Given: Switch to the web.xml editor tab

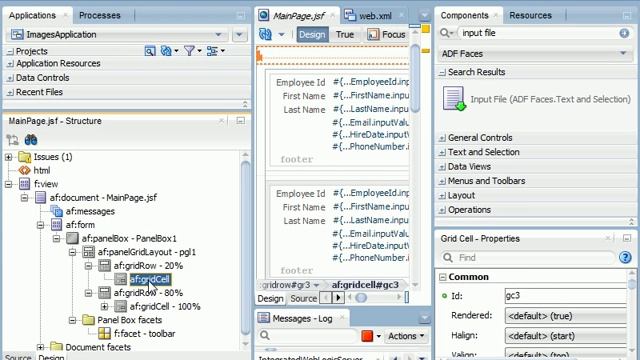Looking at the screenshot, I should pos(375,16).
